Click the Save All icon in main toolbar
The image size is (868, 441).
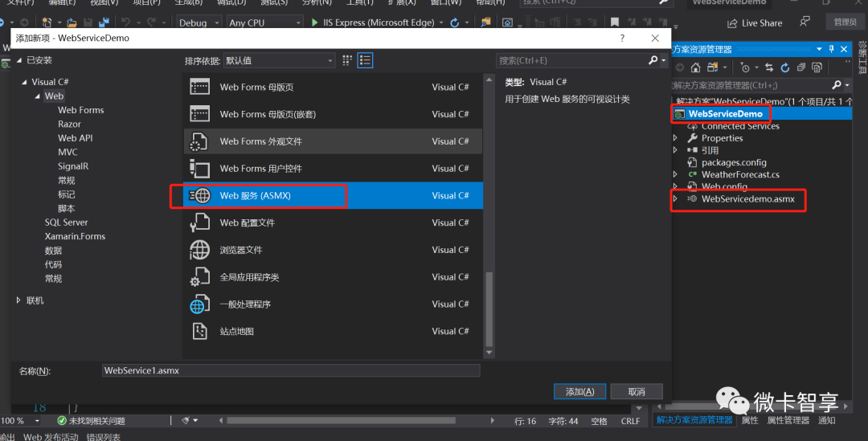(x=104, y=22)
